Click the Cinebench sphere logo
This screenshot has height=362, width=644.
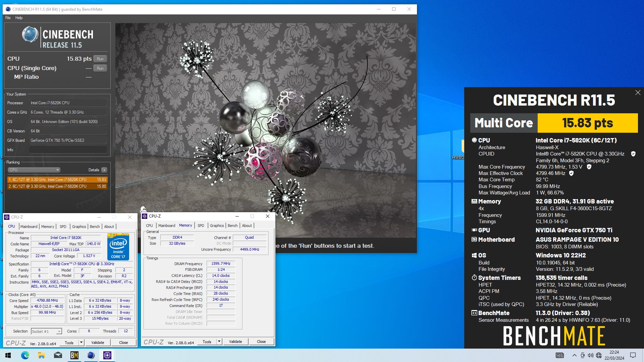pyautogui.click(x=30, y=35)
